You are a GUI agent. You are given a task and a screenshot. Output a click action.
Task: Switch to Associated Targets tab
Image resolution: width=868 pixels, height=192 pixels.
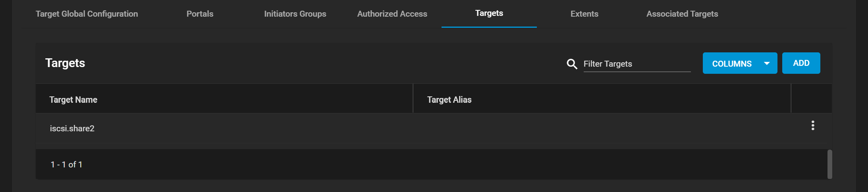(x=682, y=14)
